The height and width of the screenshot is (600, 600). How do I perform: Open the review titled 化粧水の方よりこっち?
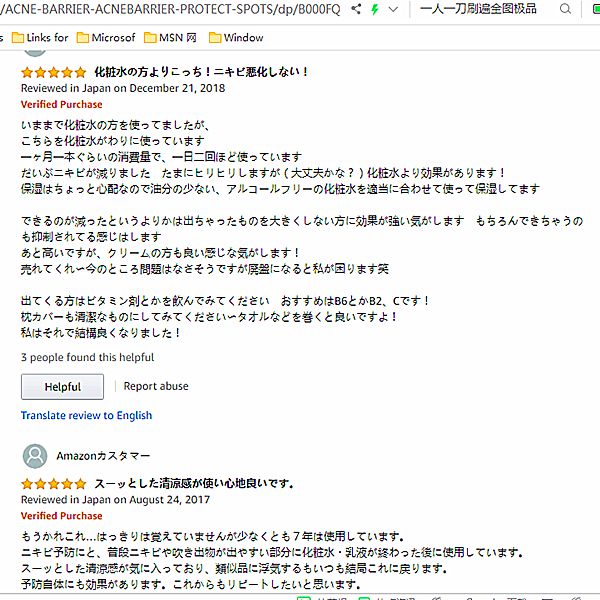(202, 73)
